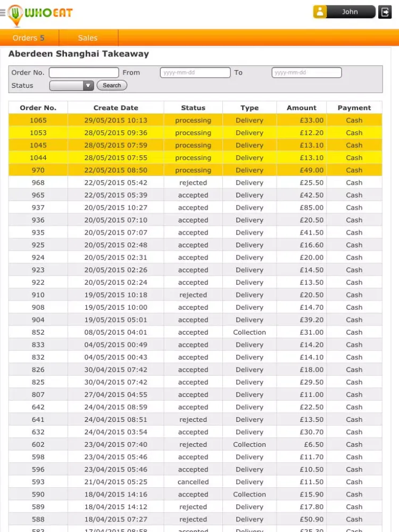Click the Status column header

(193, 108)
